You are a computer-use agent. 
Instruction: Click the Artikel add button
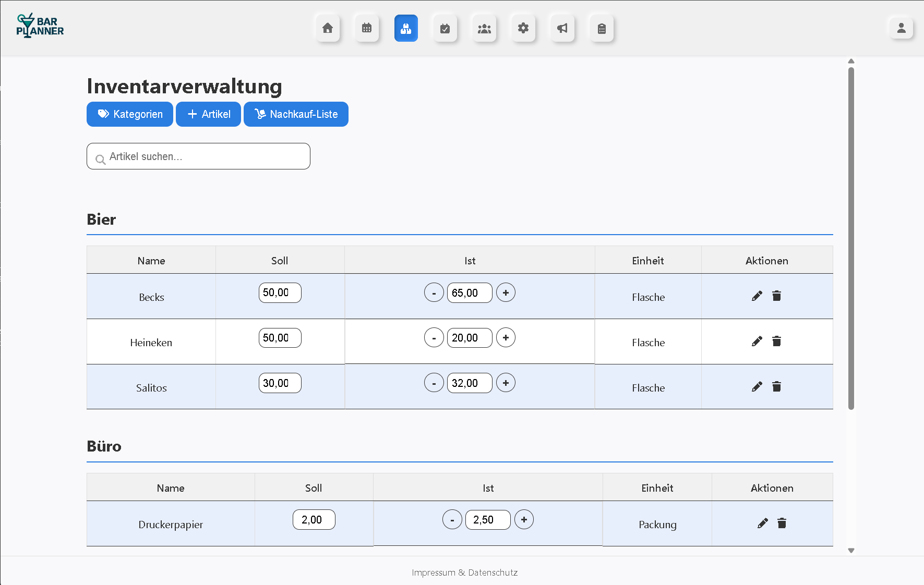click(x=208, y=114)
